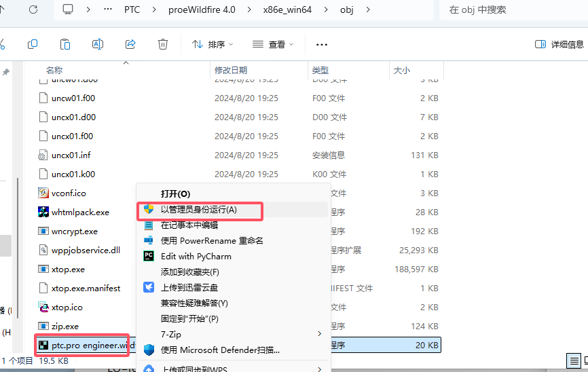Click the whtmlpack.exe file icon
Viewport: 588px width, 372px height.
(43, 212)
